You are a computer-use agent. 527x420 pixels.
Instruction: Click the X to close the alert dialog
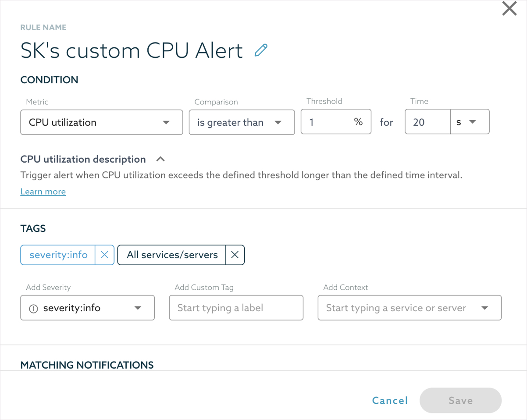509,8
